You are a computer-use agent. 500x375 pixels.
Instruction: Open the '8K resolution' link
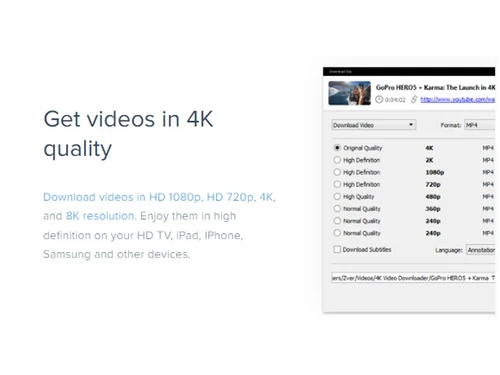pyautogui.click(x=100, y=216)
